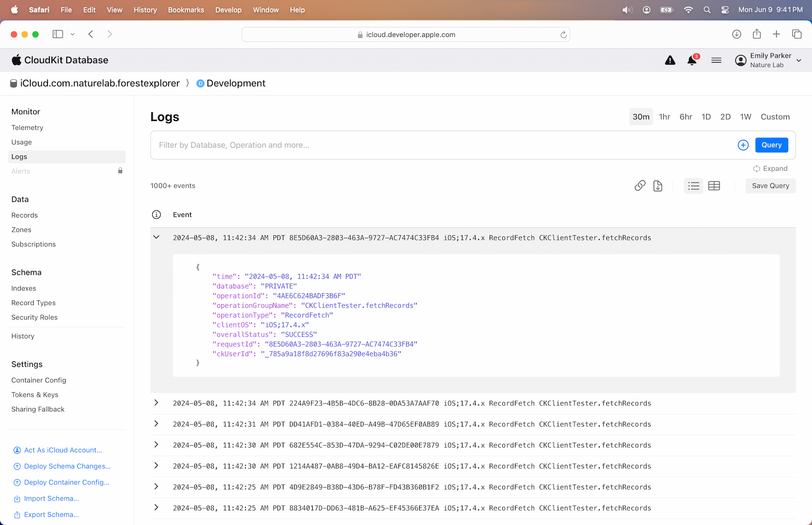Click the Save Query button

pyautogui.click(x=770, y=186)
